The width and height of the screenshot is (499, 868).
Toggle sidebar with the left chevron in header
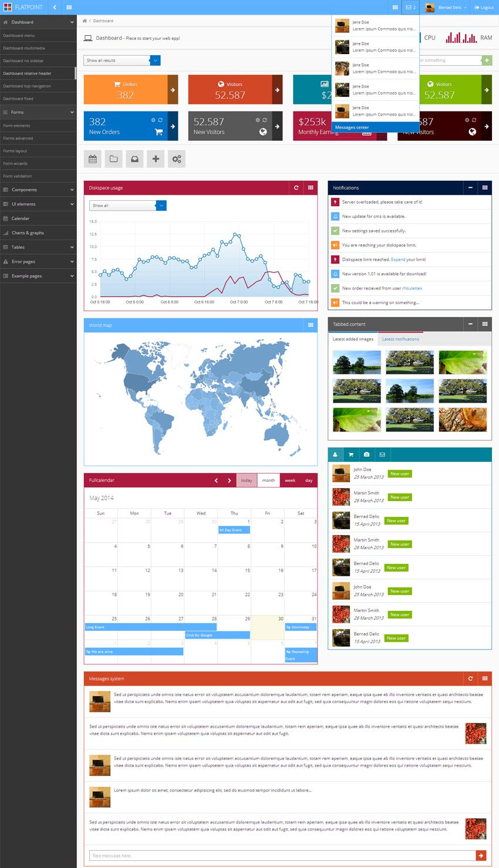55,8
